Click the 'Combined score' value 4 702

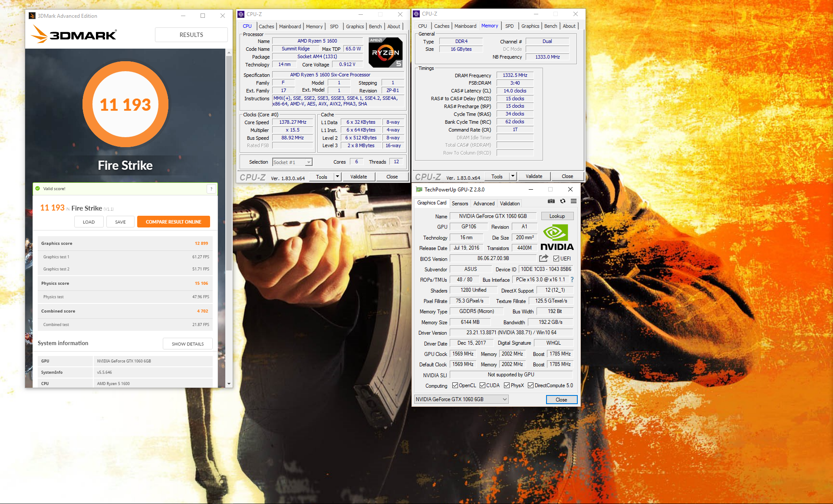point(202,311)
